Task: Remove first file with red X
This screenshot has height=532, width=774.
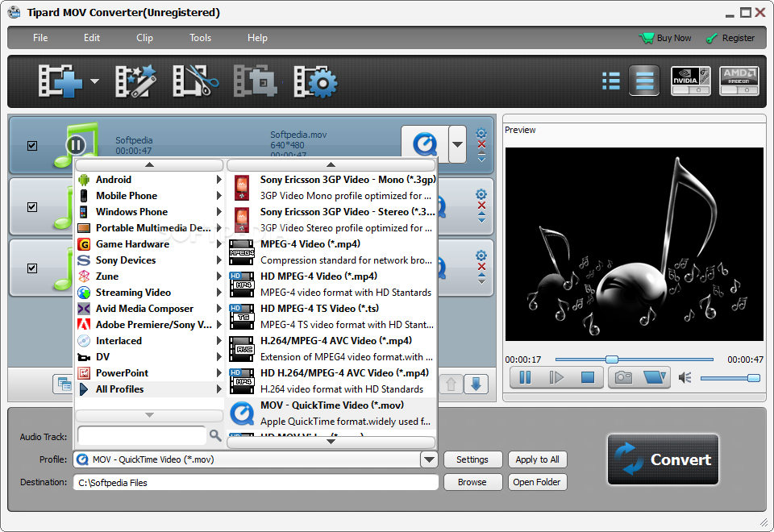Action: [x=482, y=144]
